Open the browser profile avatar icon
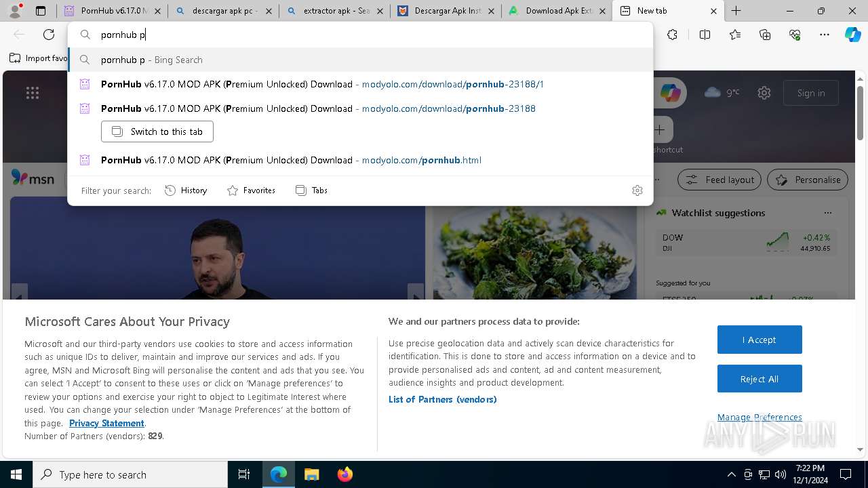The height and width of the screenshot is (488, 868). click(15, 11)
